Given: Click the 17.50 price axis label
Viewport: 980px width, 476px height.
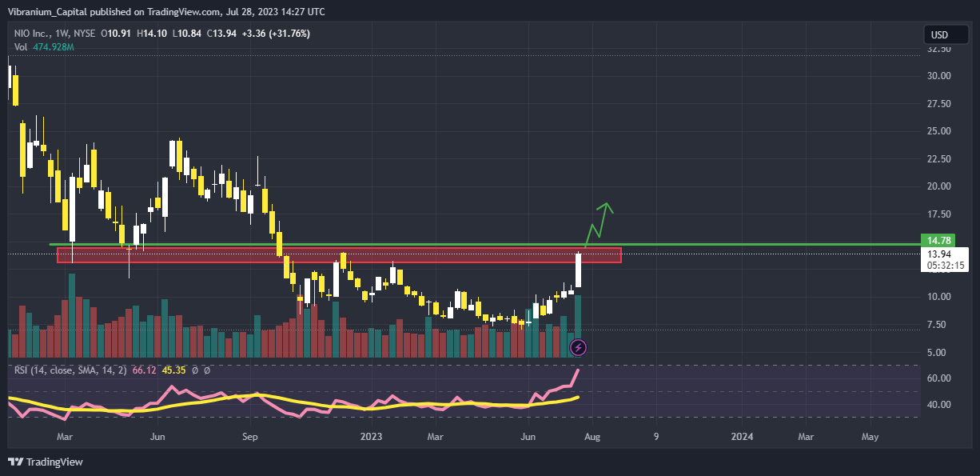Looking at the screenshot, I should coord(939,214).
